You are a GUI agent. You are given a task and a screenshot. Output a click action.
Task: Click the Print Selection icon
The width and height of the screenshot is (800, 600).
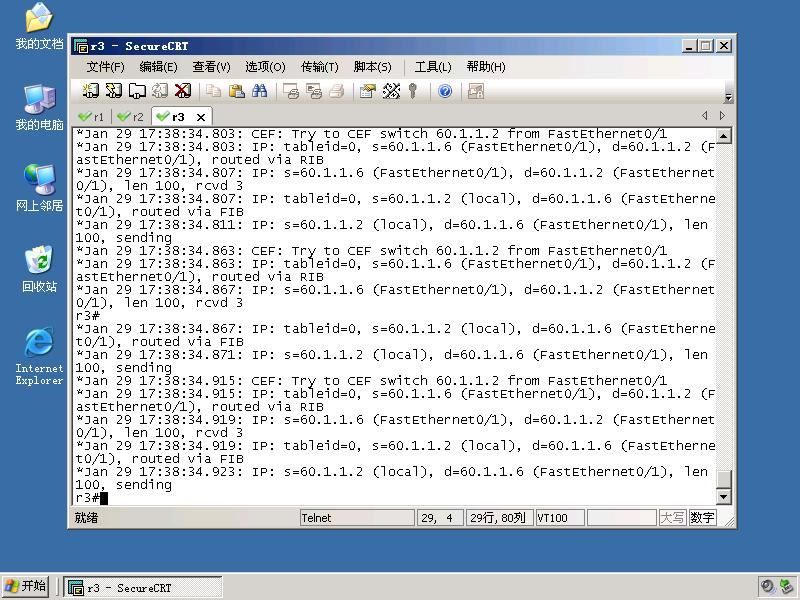pos(314,91)
